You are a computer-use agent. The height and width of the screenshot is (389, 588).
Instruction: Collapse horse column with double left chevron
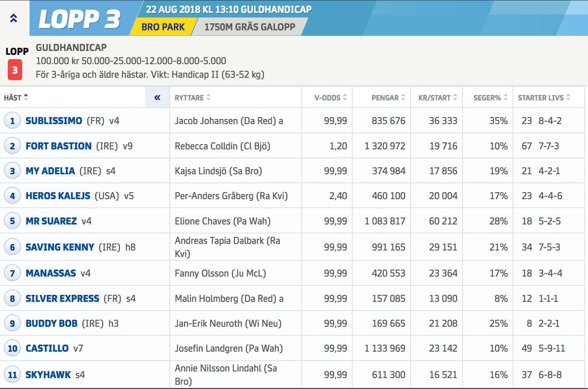click(x=157, y=98)
